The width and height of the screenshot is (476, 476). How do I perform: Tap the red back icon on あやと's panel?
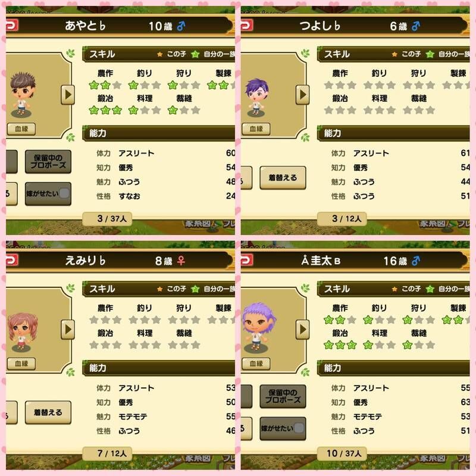click(x=11, y=26)
